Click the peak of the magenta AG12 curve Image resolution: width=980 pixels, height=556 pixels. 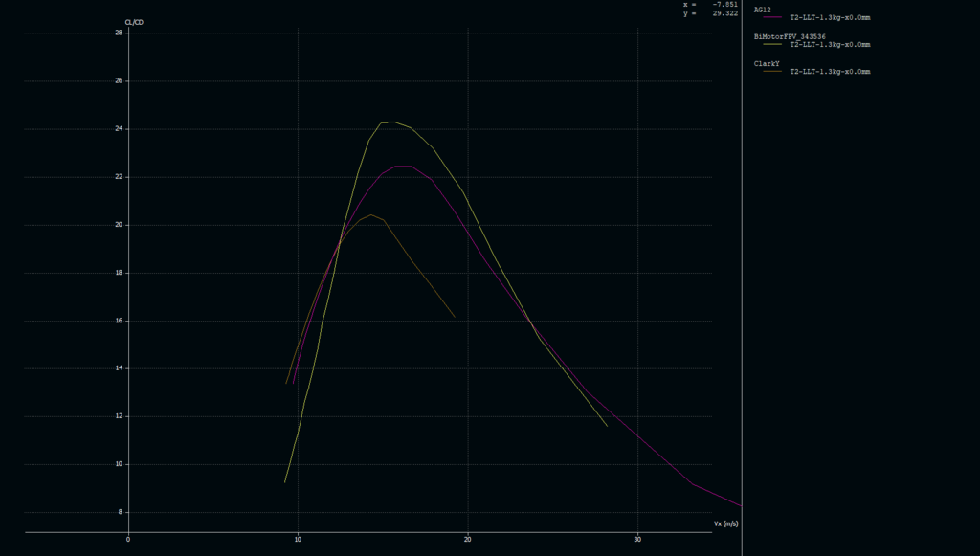pos(402,166)
